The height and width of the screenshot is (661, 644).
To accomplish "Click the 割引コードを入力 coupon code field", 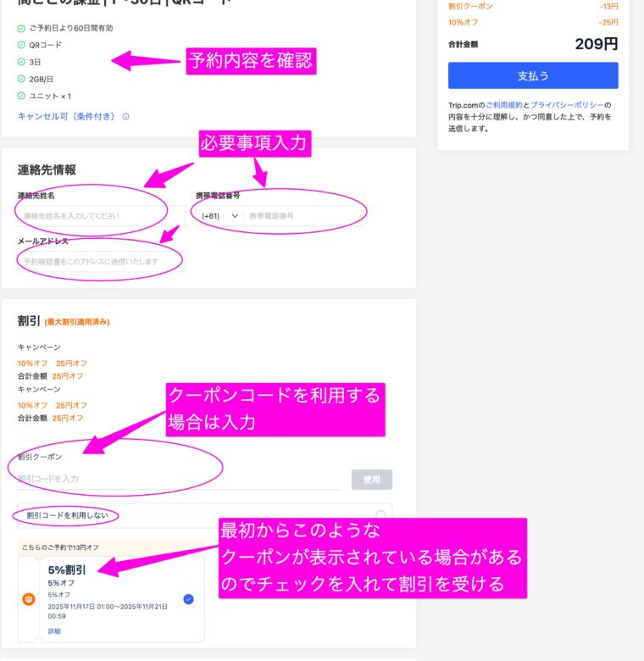I will pyautogui.click(x=178, y=479).
